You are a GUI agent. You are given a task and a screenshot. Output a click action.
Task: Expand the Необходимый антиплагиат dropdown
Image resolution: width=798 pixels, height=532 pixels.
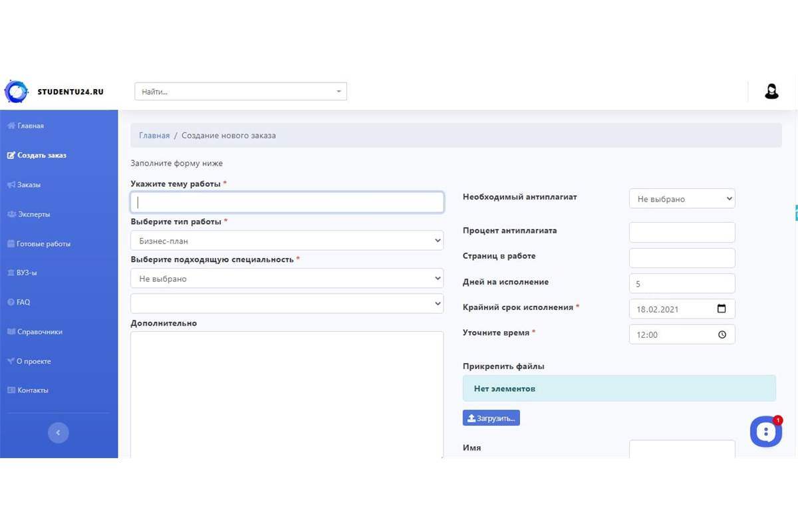click(682, 199)
